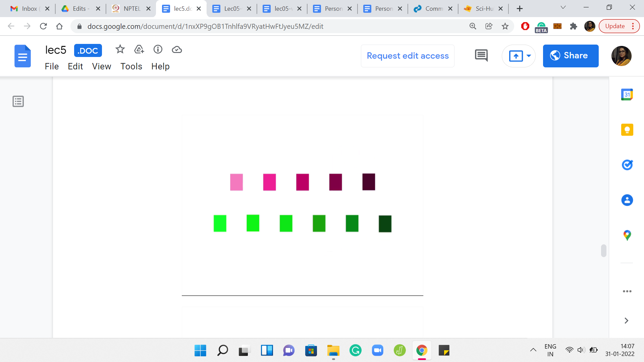
Task: Click the light pink color square
Action: (236, 182)
